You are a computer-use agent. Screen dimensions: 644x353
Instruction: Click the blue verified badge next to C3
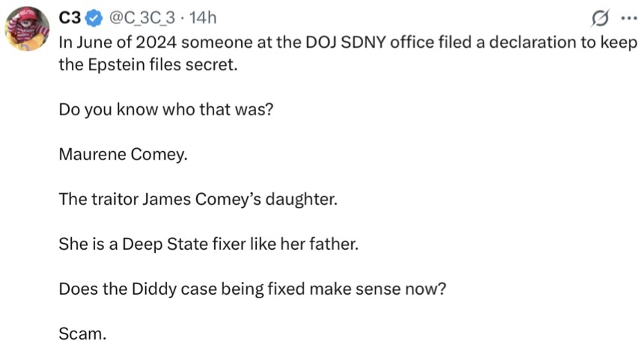tap(94, 18)
